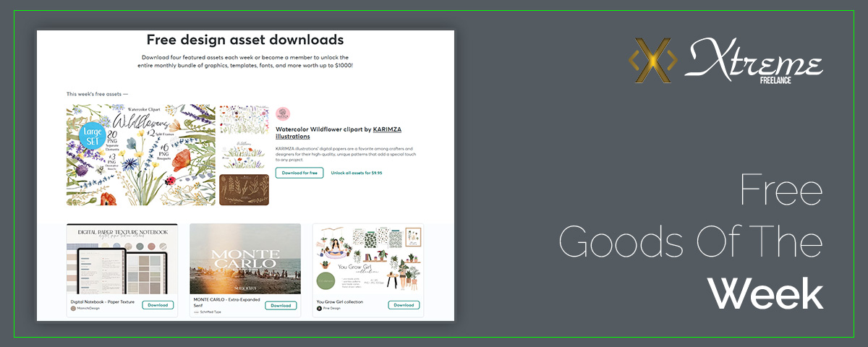Download the MONTE CARLO Extra-Expanded Serif font

coord(281,305)
